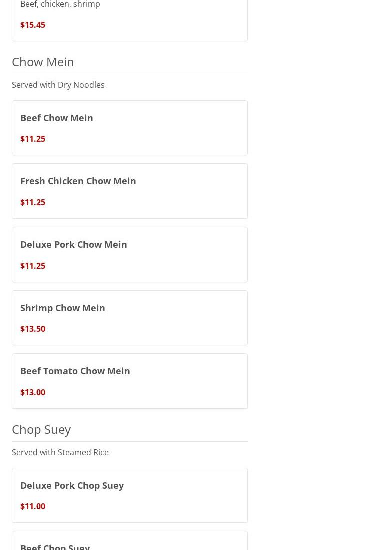This screenshot has width=392, height=550.
Task: Select Beef Tomato Chow Mein
Action: click(x=75, y=371)
